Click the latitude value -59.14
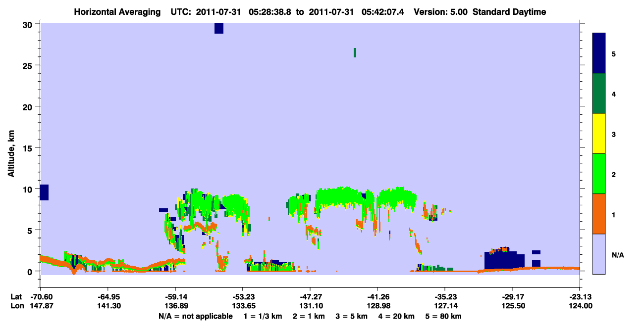 click(x=175, y=297)
